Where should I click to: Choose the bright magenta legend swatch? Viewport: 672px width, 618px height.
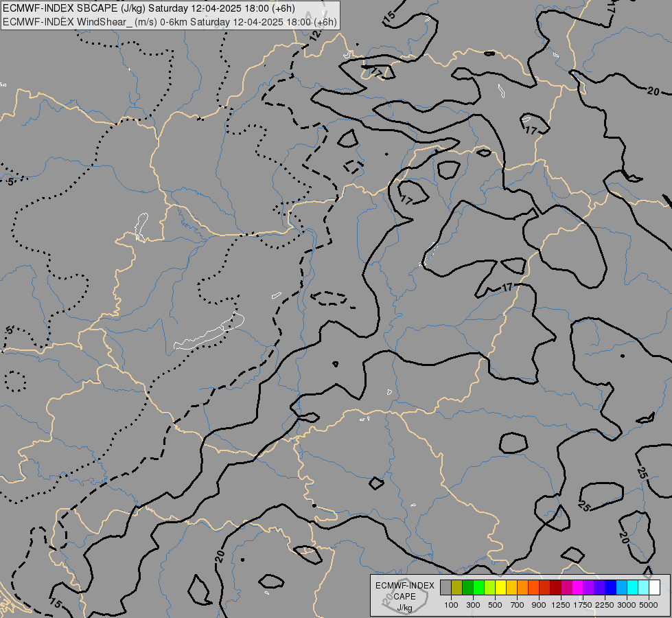point(578,587)
